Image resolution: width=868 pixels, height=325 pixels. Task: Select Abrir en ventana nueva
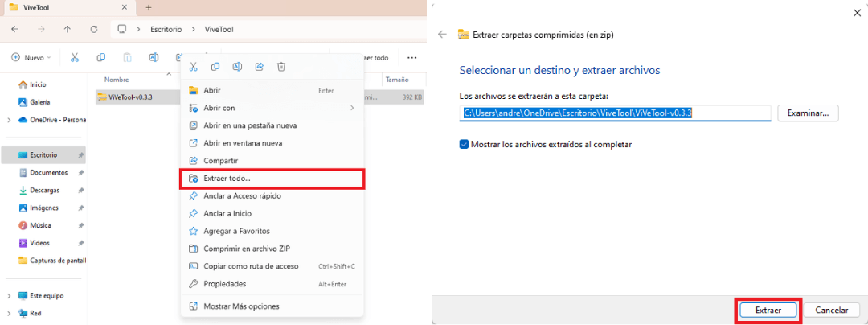[272, 143]
